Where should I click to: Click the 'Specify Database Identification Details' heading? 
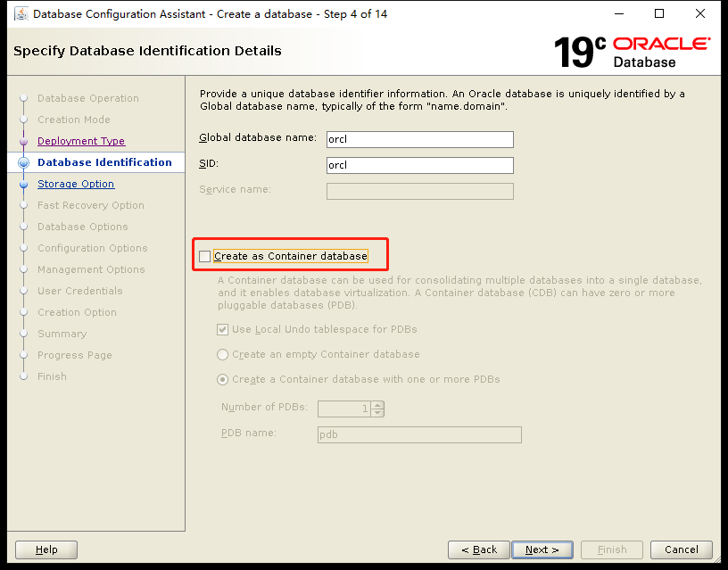(147, 51)
